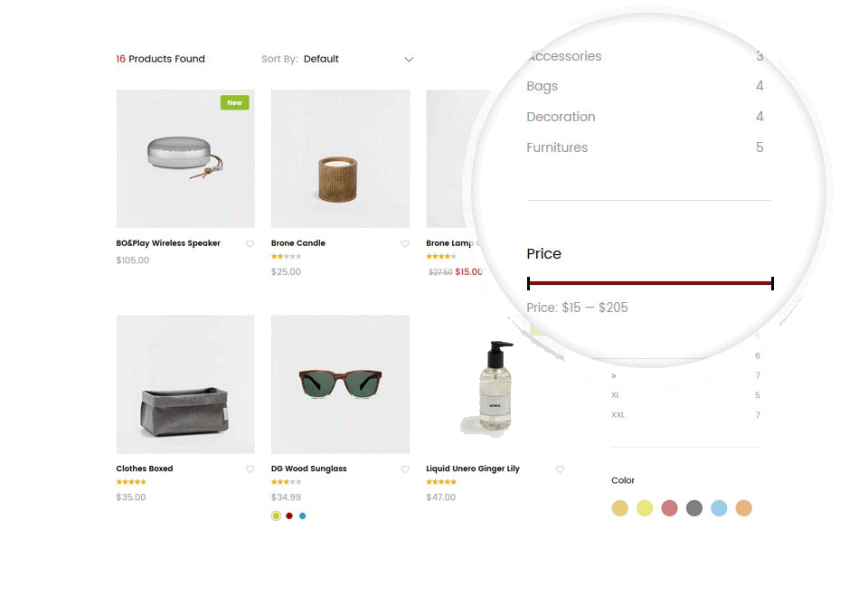868x597 pixels.
Task: Favorite the Clothes Boxed product
Action: click(250, 469)
